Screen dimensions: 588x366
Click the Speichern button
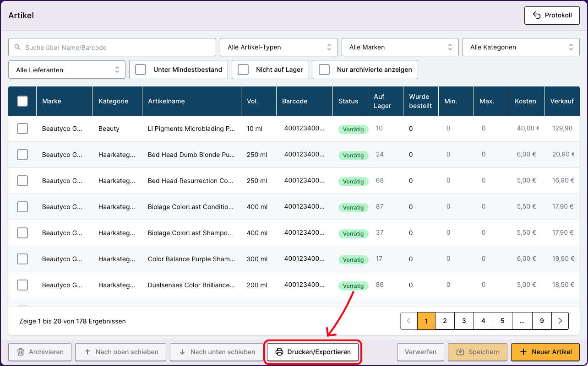[477, 352]
